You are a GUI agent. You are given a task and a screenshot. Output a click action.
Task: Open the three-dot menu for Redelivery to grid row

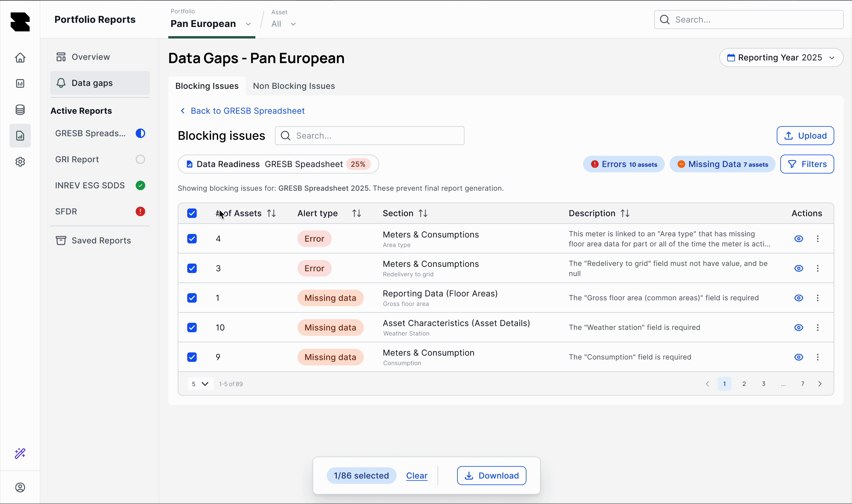[818, 268]
